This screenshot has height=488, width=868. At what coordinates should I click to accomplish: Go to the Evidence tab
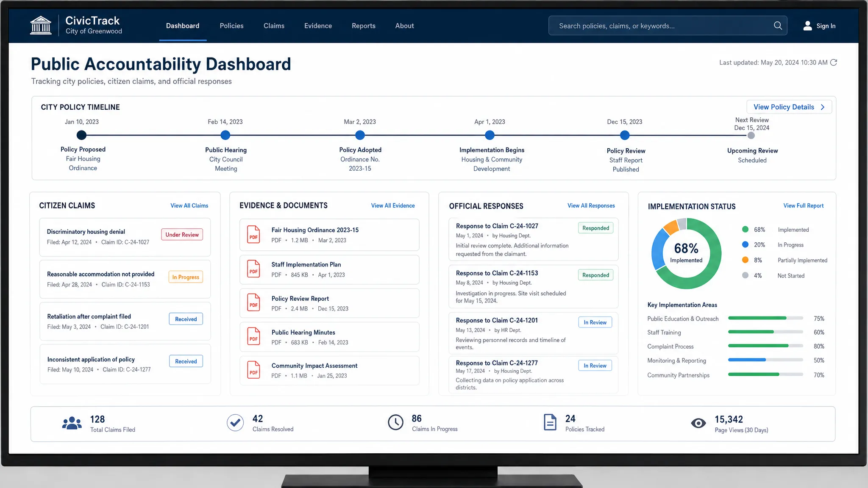click(318, 26)
